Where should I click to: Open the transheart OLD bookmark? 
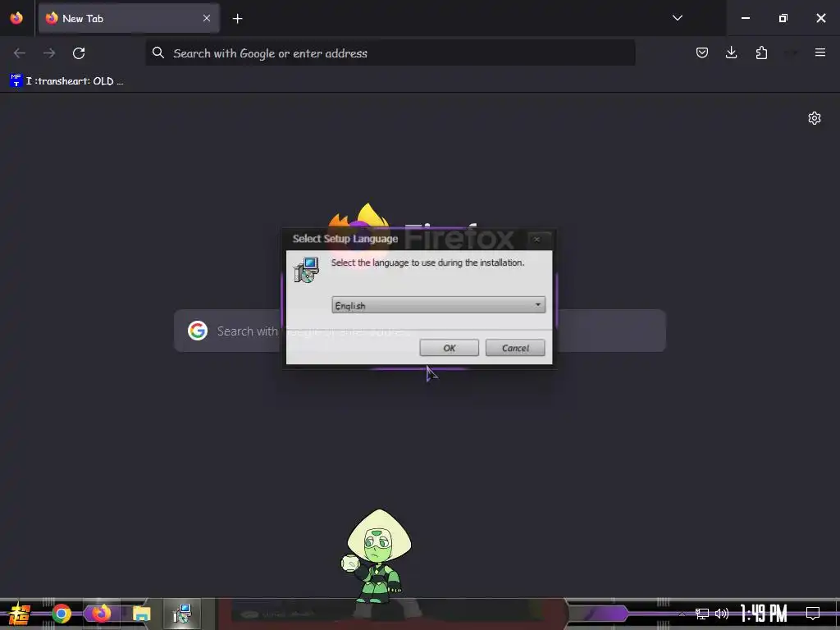point(66,81)
